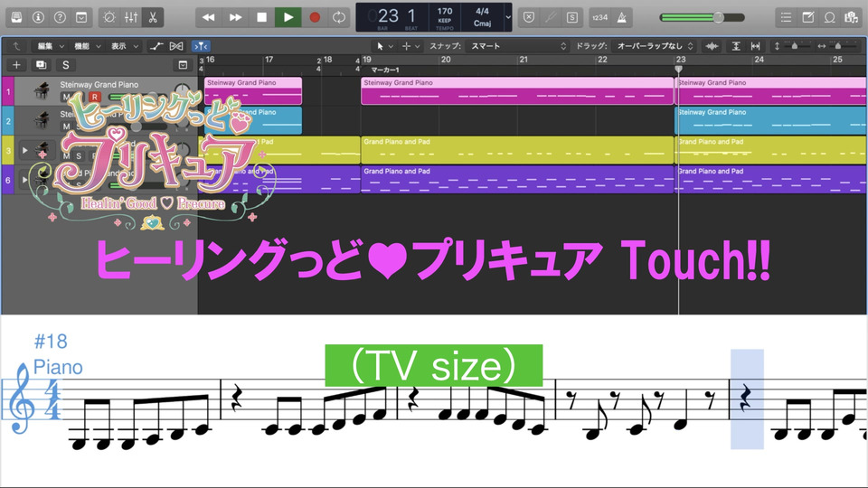Viewport: 868px width, 488px height.
Task: Open the Command-click tool menu
Action: click(410, 46)
